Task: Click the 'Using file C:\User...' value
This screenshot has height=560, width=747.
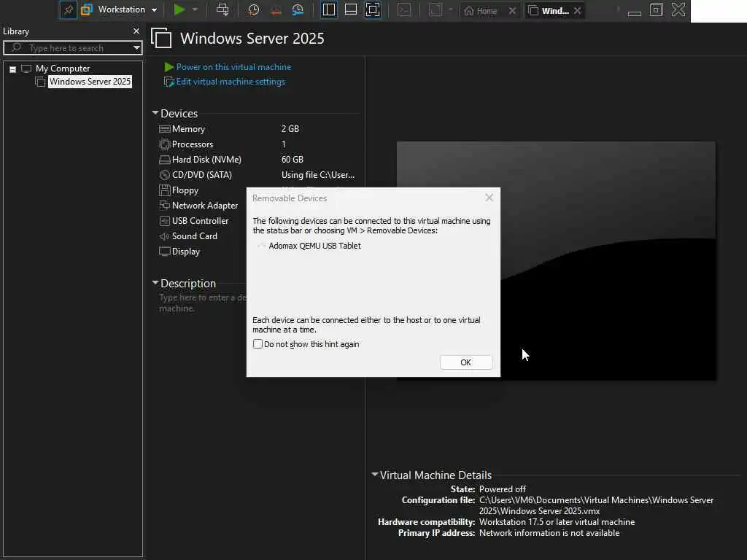Action: click(x=318, y=175)
